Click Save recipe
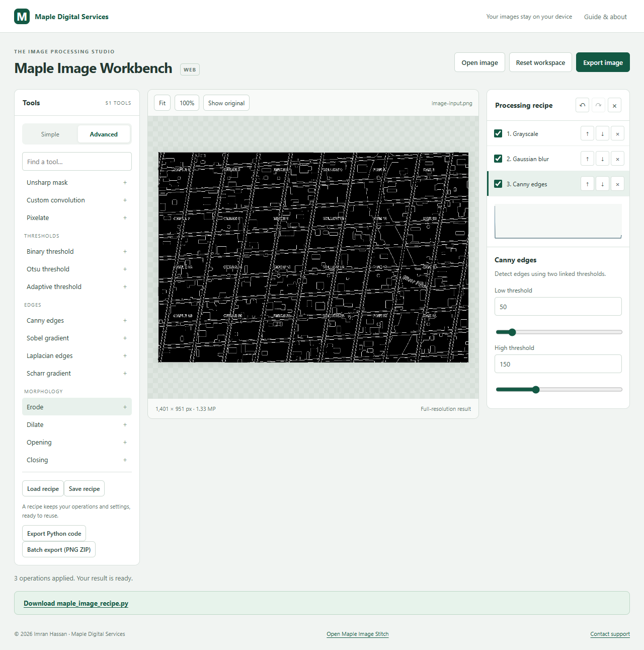644x650 pixels. coord(84,488)
